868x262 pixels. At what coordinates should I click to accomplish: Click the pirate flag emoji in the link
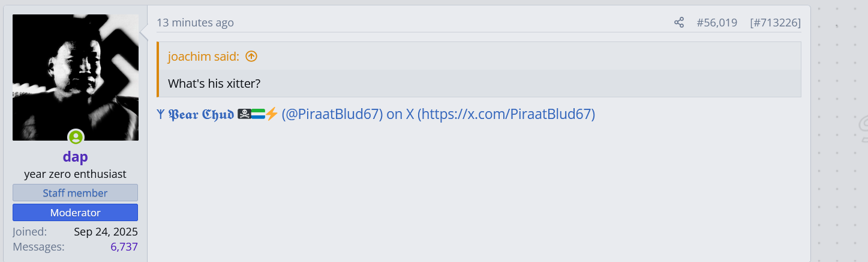pos(244,114)
